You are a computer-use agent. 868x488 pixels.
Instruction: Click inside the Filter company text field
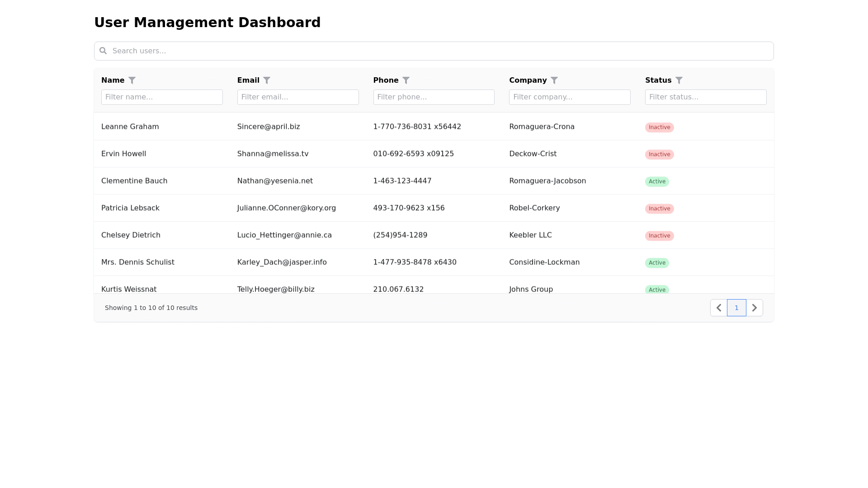coord(570,97)
